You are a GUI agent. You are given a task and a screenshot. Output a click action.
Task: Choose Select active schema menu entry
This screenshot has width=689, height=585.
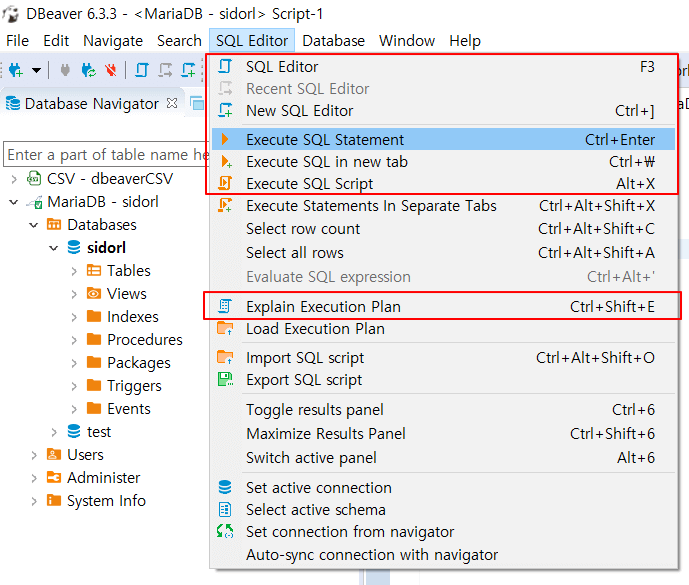click(x=443, y=510)
